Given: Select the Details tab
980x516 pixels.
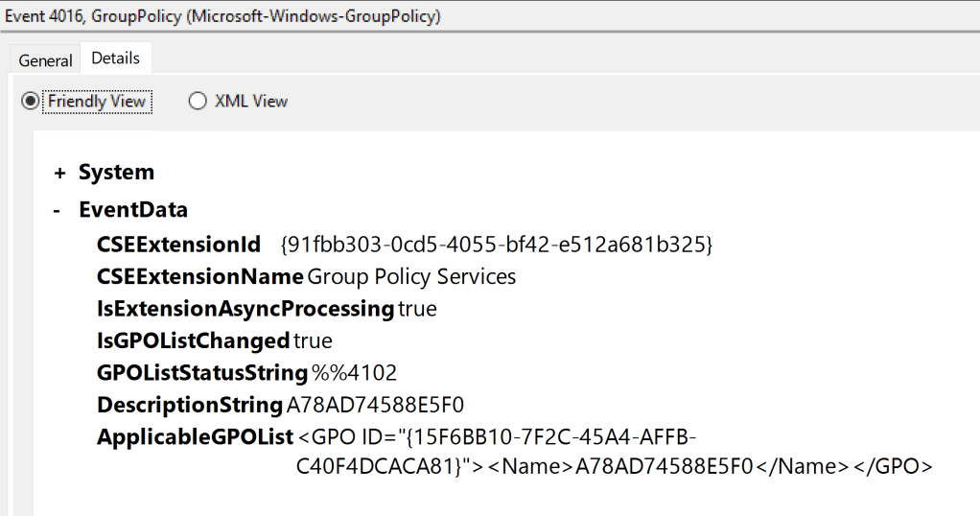Looking at the screenshot, I should (115, 58).
